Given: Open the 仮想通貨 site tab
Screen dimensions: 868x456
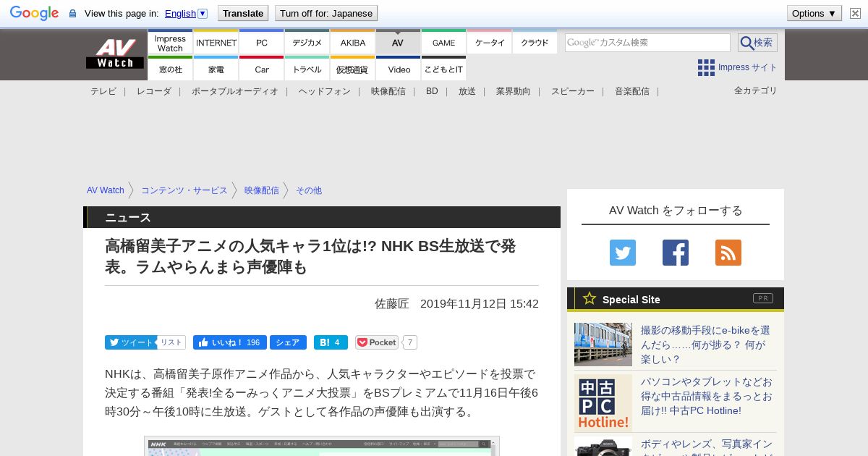Looking at the screenshot, I should pyautogui.click(x=353, y=69).
